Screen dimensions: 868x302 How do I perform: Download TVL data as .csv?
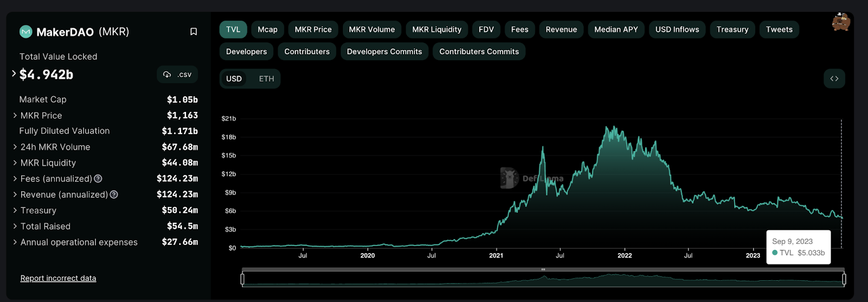pyautogui.click(x=177, y=74)
